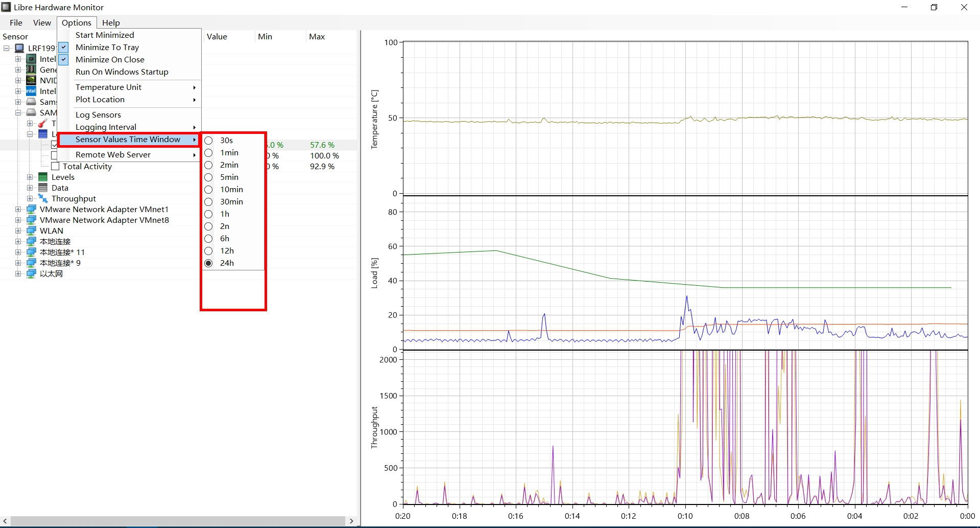Viewport: 980px width, 528px height.
Task: Click the VMnet8 network adapter icon
Action: (31, 220)
